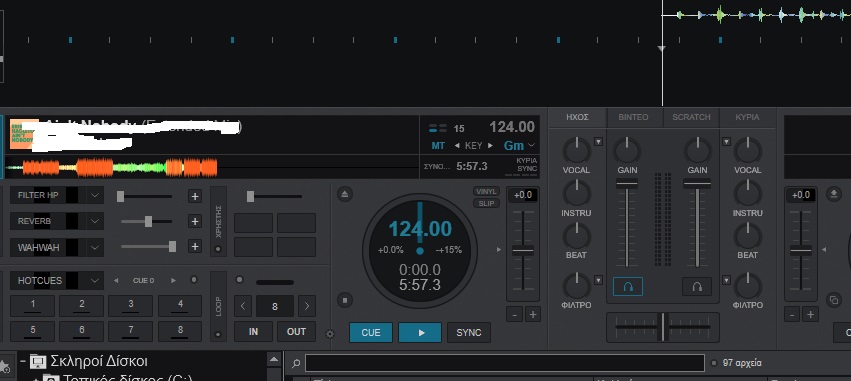The width and height of the screenshot is (851, 381).
Task: Click the stop button beside the jog wheel
Action: [345, 300]
